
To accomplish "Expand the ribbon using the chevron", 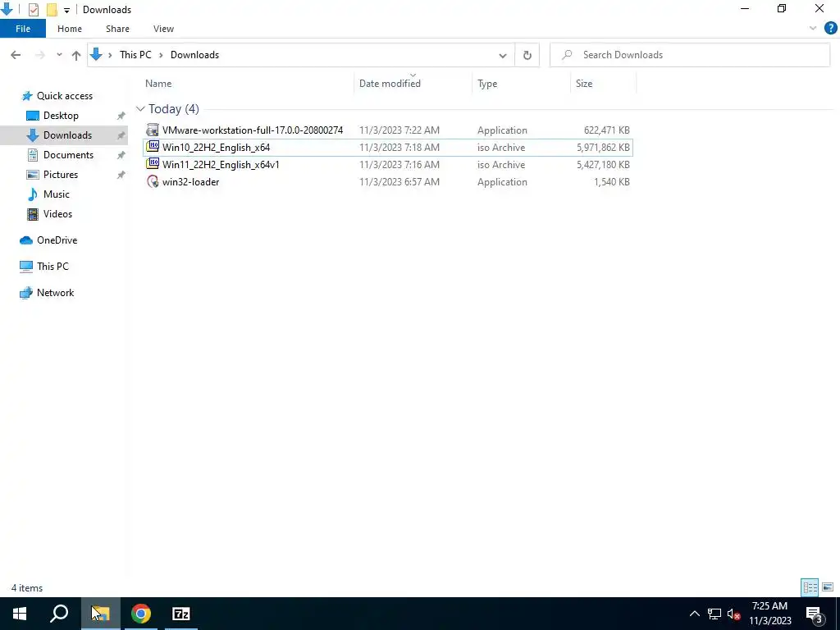I will (x=812, y=29).
